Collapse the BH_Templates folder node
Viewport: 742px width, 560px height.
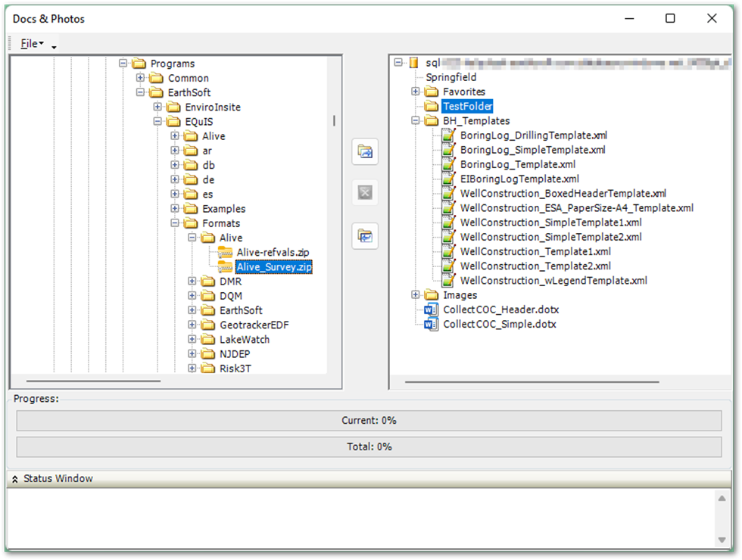point(415,121)
